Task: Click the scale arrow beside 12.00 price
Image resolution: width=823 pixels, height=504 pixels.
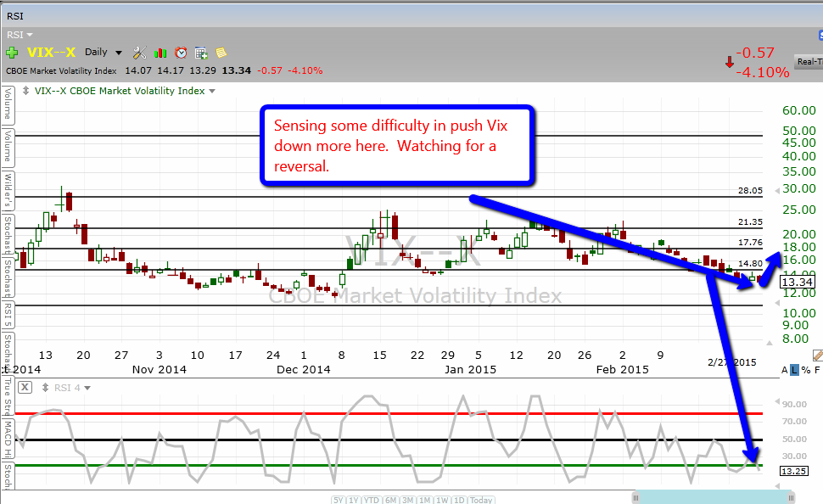Action: point(777,303)
